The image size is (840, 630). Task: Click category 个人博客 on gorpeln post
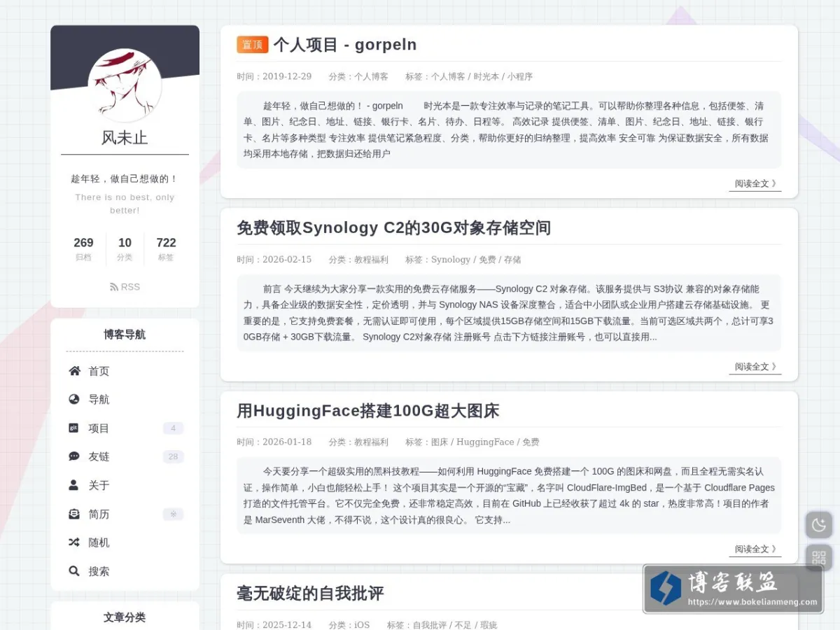pos(371,77)
